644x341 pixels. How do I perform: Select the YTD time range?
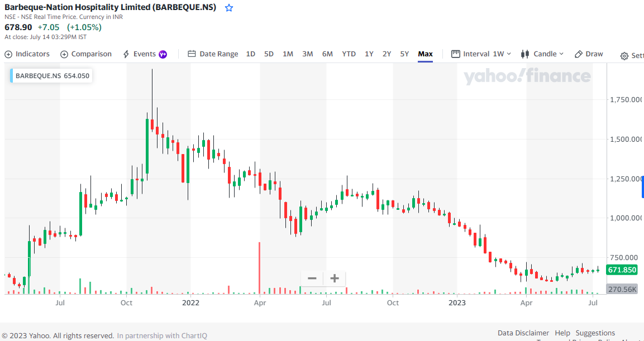click(349, 54)
